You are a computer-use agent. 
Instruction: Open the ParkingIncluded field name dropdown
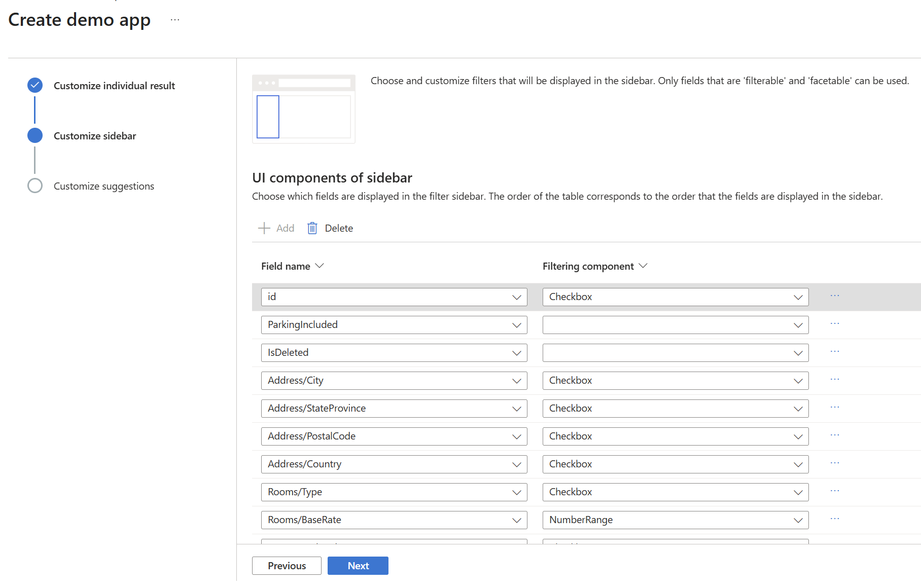point(394,325)
